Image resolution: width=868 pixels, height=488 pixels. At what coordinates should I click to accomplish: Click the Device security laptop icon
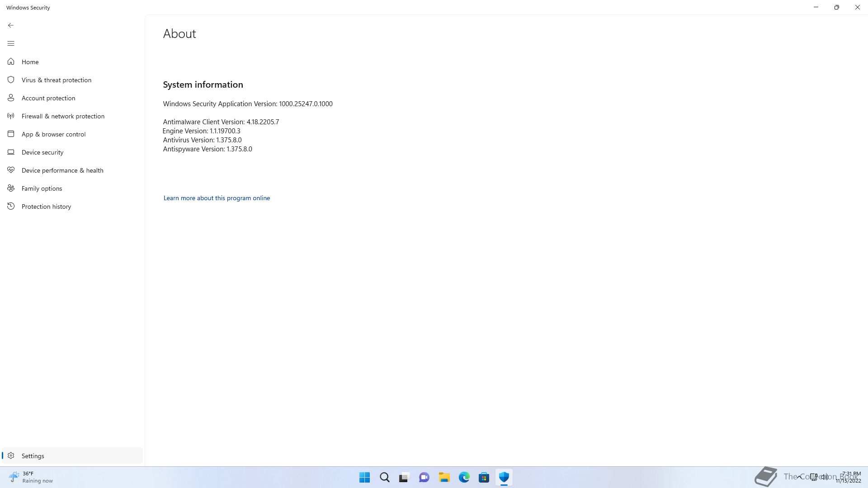pos(11,152)
